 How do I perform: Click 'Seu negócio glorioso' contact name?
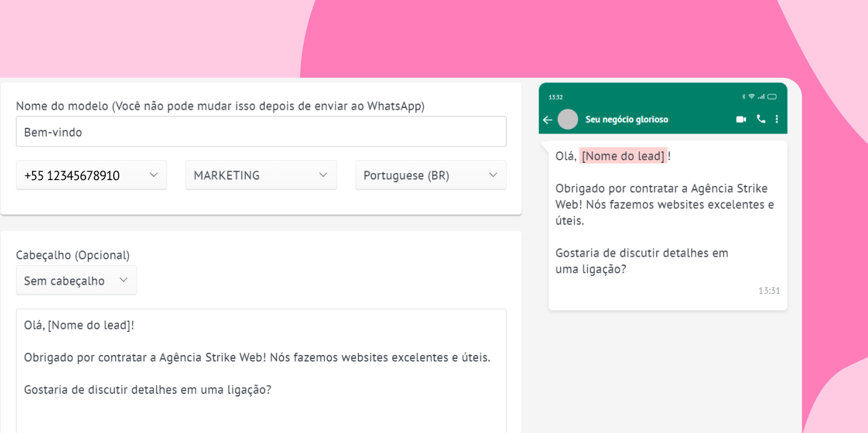click(627, 119)
